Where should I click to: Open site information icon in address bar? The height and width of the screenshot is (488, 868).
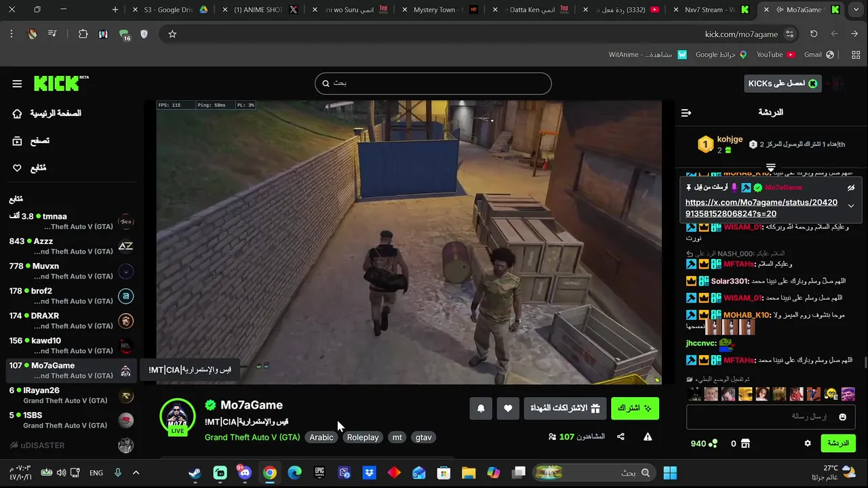point(789,34)
